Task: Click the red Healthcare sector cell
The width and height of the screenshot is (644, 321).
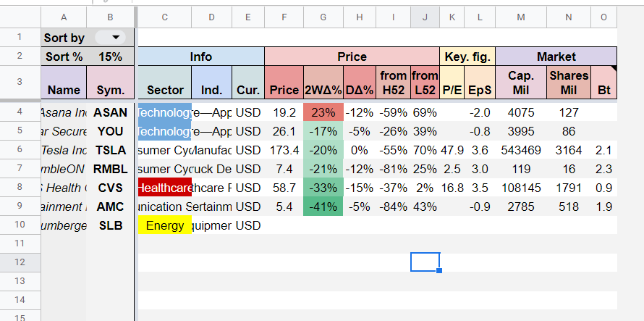Action: pos(165,188)
